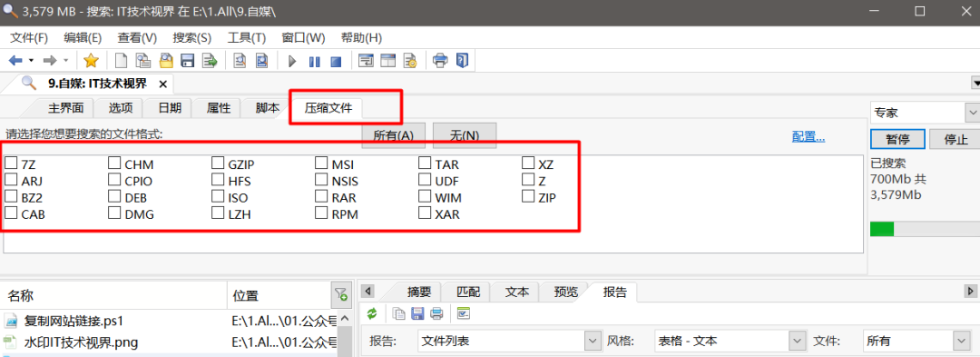Click report options checklist icon
The image size is (980, 357).
463,313
